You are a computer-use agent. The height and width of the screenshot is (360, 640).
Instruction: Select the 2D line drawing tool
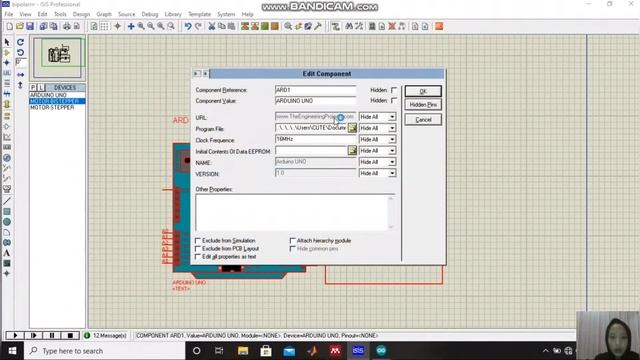(x=7, y=201)
